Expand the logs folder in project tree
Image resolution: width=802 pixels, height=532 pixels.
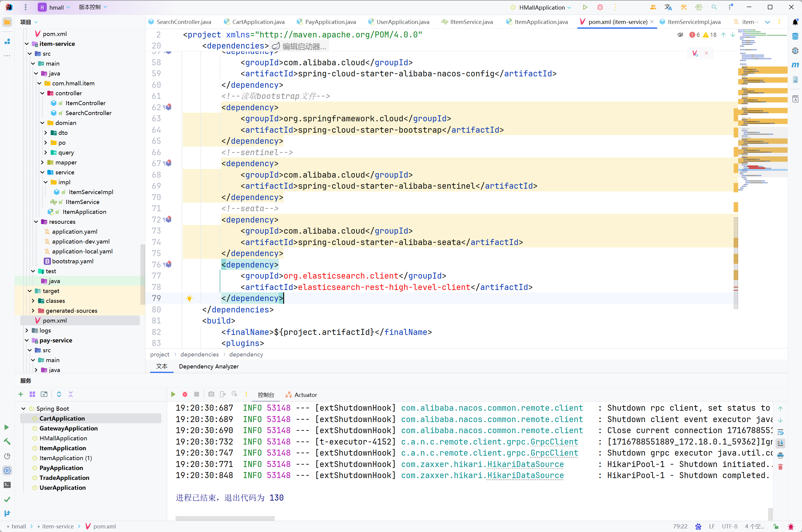pos(27,330)
